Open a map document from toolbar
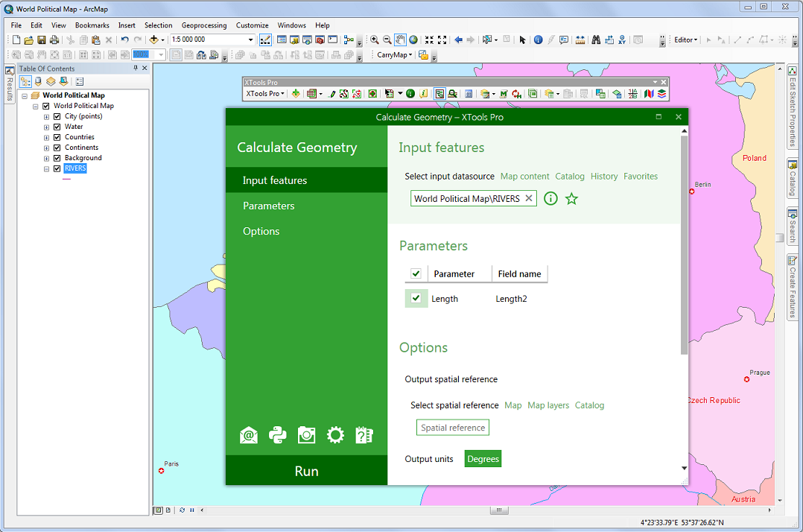Screen dimensions: 803x532 (x=28, y=40)
